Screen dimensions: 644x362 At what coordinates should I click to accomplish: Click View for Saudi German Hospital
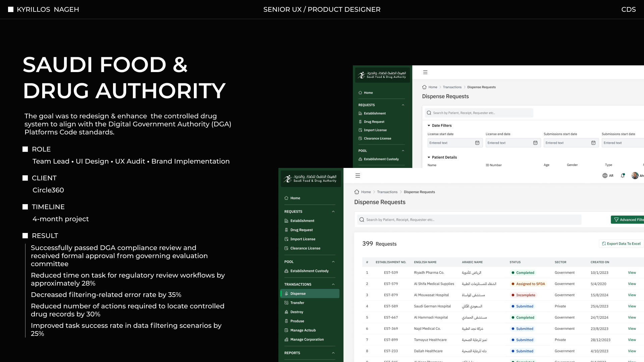pyautogui.click(x=632, y=306)
